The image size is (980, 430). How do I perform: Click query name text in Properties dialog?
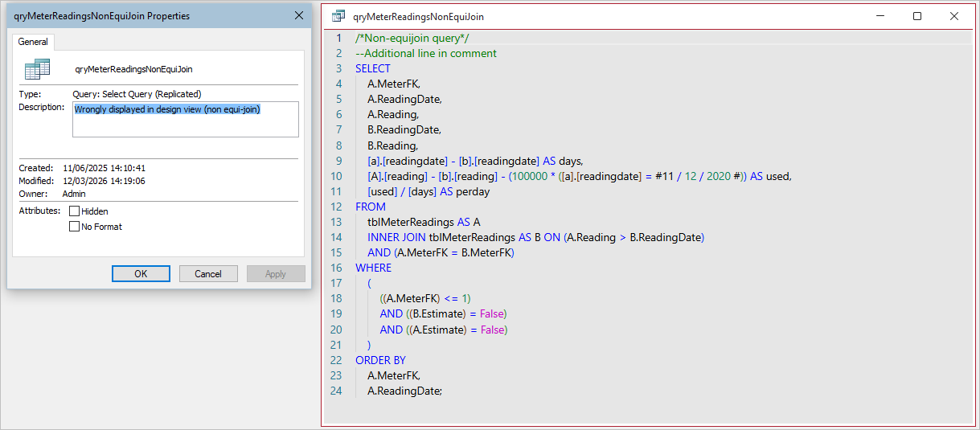pyautogui.click(x=133, y=70)
